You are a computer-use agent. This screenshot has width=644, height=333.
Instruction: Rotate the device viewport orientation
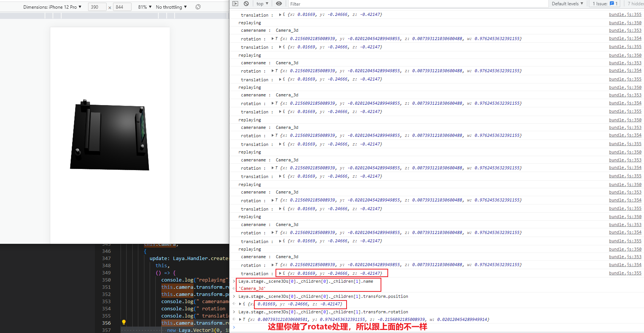click(198, 7)
